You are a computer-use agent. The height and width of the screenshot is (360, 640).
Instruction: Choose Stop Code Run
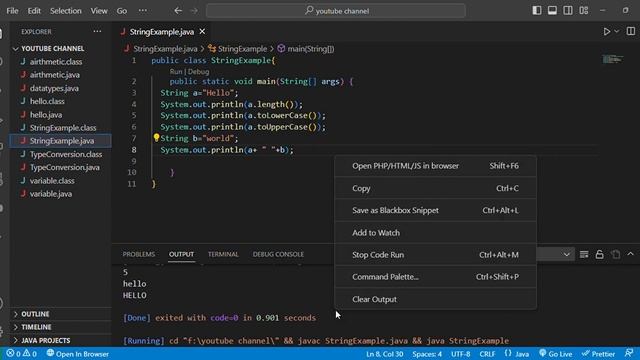(436, 255)
